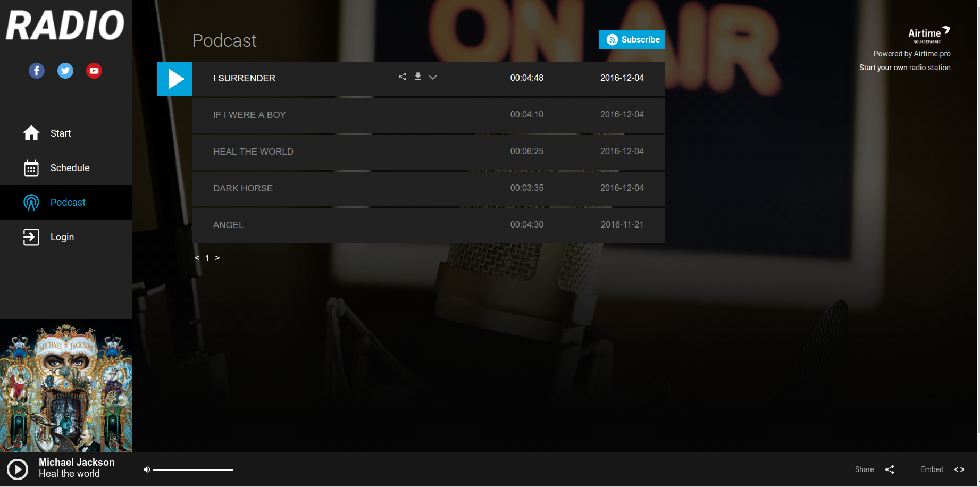The width and height of the screenshot is (980, 487).
Task: Play the I SURRENDER track
Action: tap(174, 79)
